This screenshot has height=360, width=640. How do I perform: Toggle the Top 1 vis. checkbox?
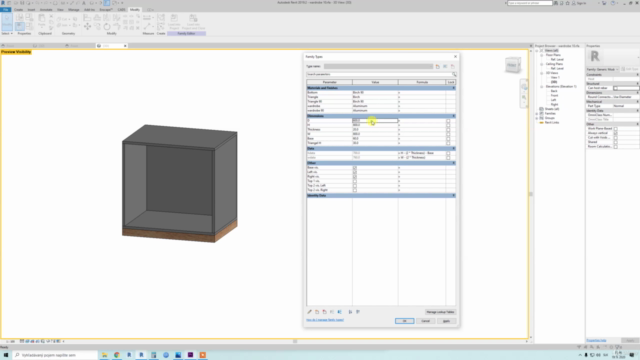(355, 181)
